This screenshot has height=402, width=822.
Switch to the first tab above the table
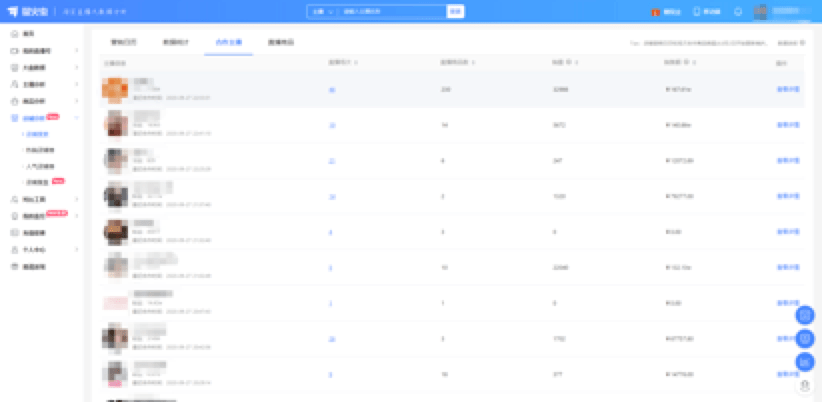[x=122, y=43]
